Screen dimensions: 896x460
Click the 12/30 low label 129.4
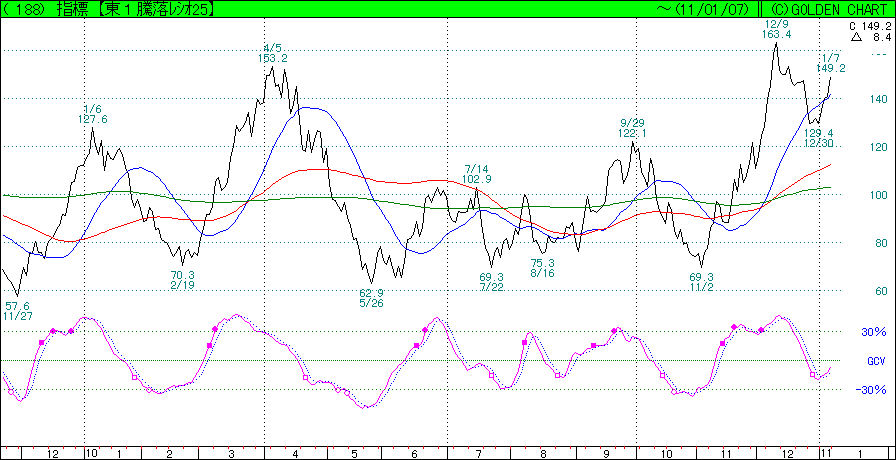point(817,133)
